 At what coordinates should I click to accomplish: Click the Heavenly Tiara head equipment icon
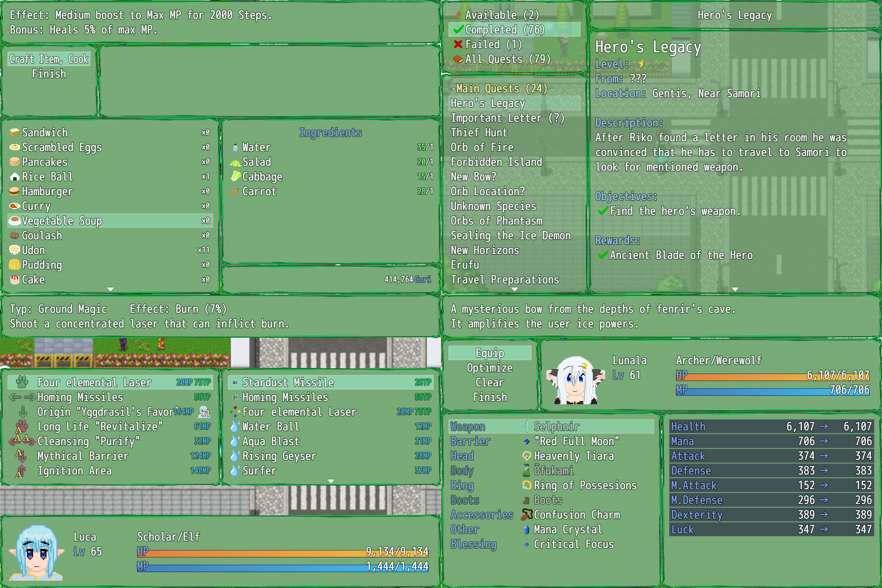click(x=527, y=456)
